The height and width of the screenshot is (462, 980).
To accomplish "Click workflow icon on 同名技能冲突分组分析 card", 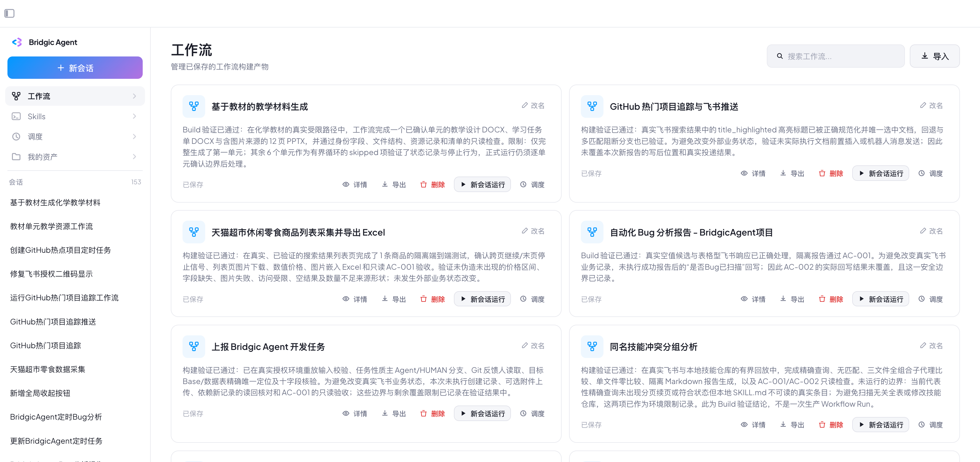I will [x=592, y=346].
